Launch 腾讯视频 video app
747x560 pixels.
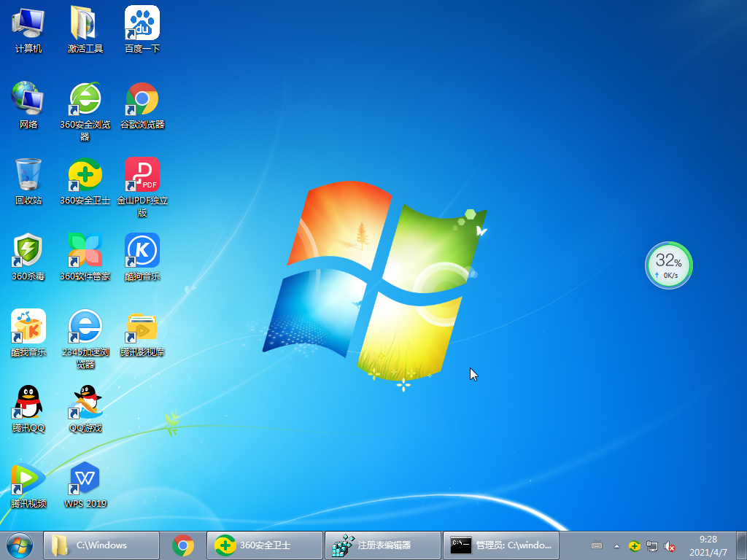(28, 479)
